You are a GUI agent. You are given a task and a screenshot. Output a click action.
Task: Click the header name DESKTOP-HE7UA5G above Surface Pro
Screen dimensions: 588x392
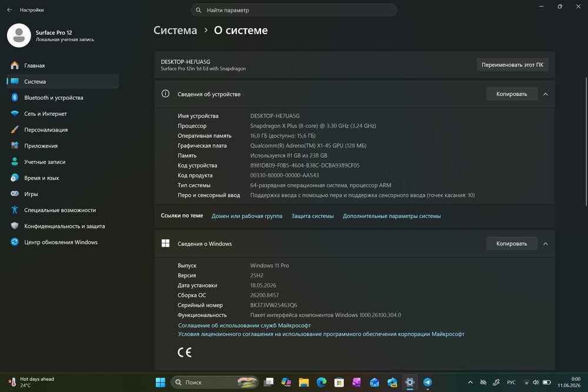pos(185,62)
